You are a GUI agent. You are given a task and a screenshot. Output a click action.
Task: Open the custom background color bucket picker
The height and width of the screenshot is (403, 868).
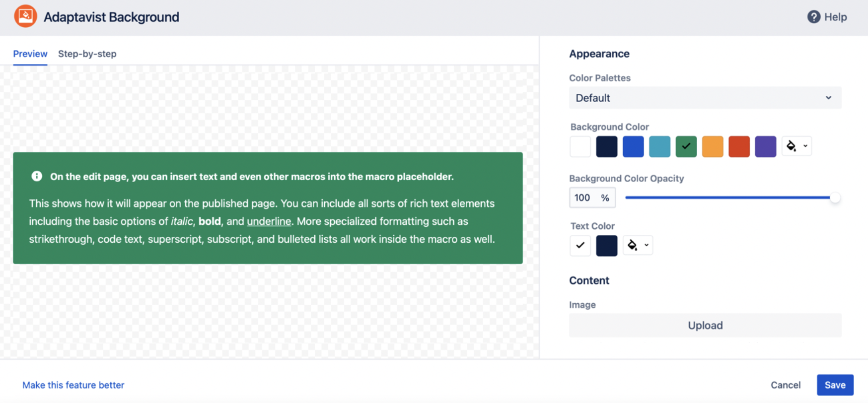(793, 146)
